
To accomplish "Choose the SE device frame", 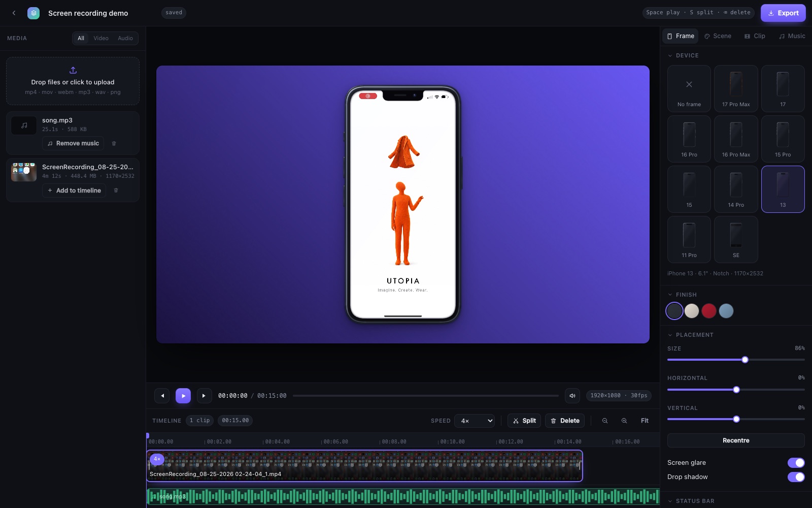I will click(x=736, y=239).
